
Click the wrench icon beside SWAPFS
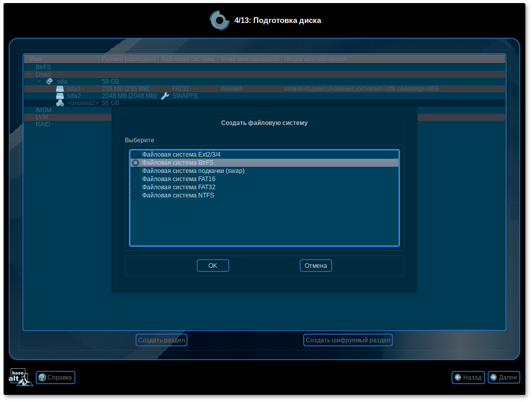(165, 96)
